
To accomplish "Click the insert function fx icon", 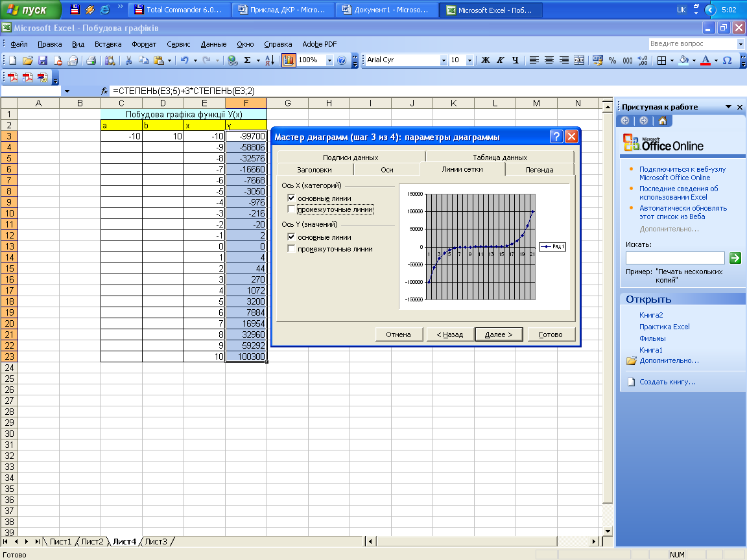I will click(x=104, y=91).
